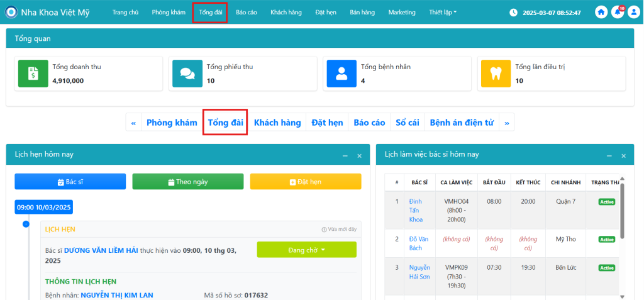Click the Tổng phiếu thu chat bubbles icon

click(x=187, y=73)
